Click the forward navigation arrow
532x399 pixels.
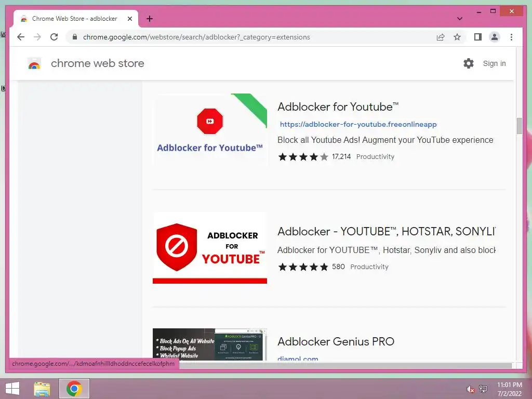click(37, 37)
